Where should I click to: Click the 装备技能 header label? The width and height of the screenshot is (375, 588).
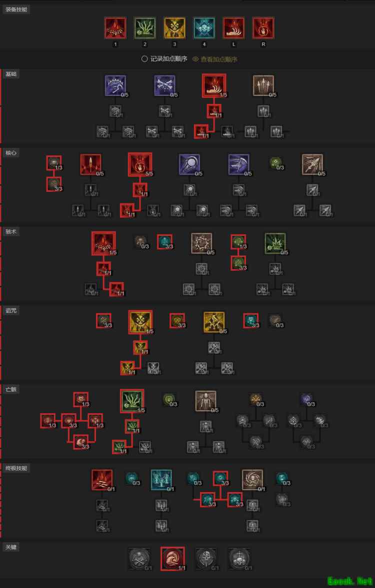pyautogui.click(x=16, y=9)
